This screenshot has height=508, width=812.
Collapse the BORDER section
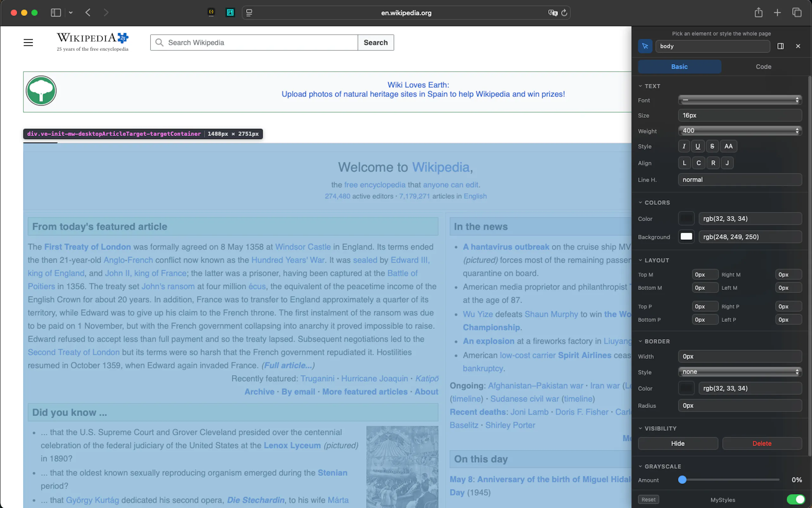(x=654, y=341)
